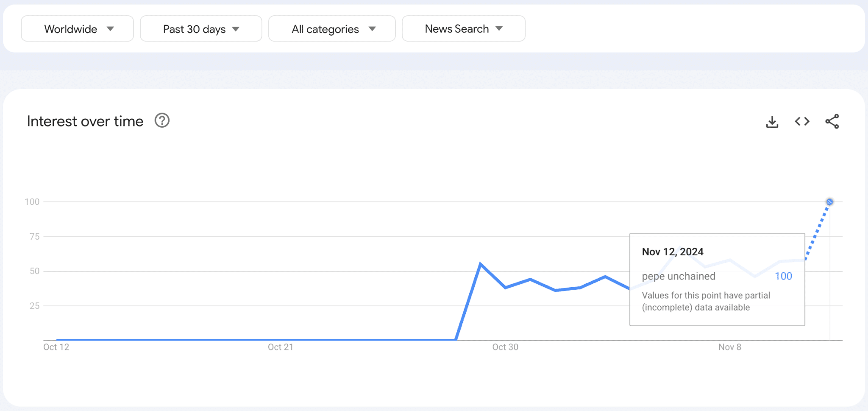Screen dimensions: 868x411
Task: Open the Past 30 days dropdown
Action: 201,29
